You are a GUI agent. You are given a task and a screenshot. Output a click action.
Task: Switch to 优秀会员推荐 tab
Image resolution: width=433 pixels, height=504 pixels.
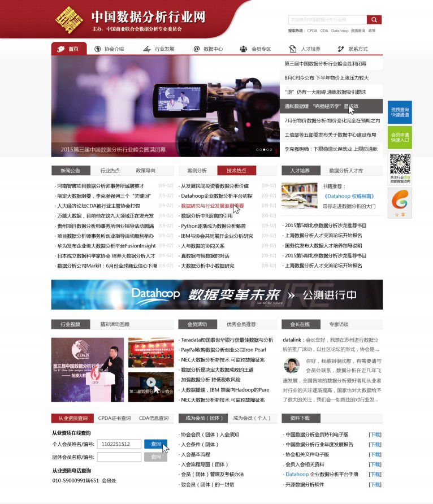pyautogui.click(x=241, y=324)
